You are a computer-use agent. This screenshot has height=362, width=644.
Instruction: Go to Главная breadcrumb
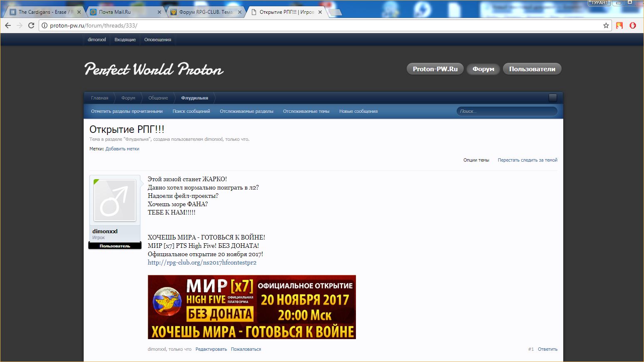(x=99, y=98)
